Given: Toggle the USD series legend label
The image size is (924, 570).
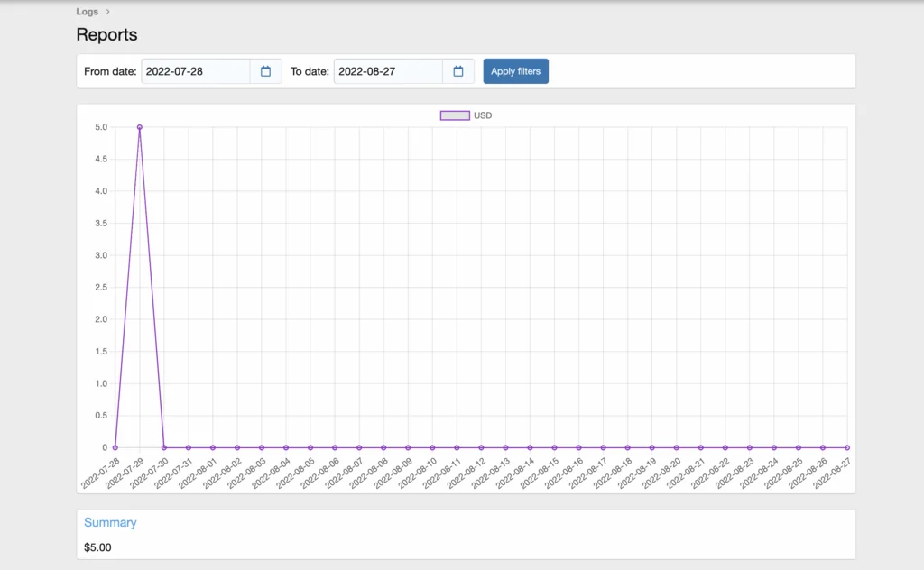Looking at the screenshot, I should tap(483, 115).
